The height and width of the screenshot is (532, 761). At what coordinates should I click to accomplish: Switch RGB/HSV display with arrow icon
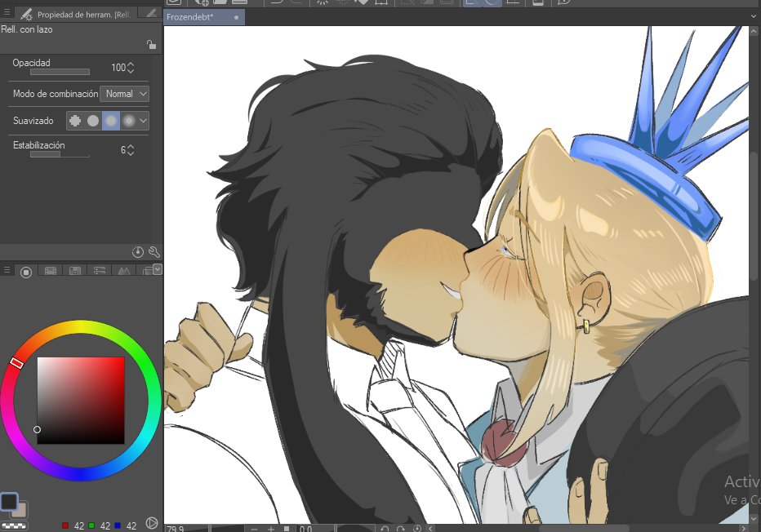tap(152, 523)
